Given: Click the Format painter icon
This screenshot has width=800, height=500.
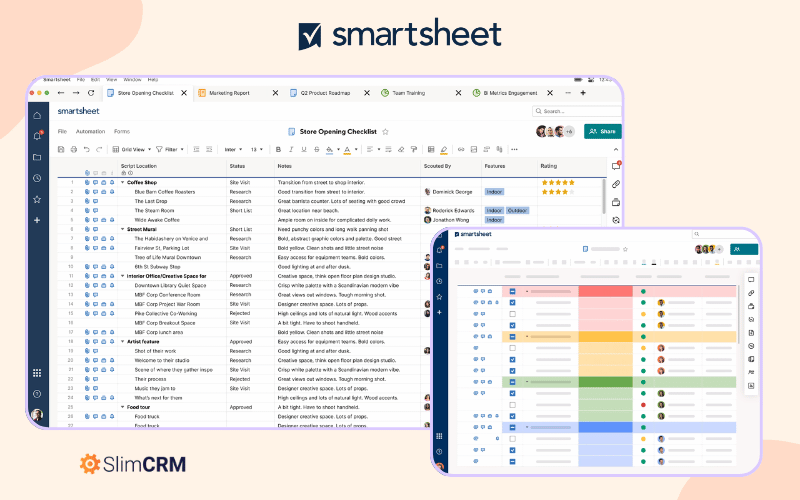Looking at the screenshot, I should point(414,149).
